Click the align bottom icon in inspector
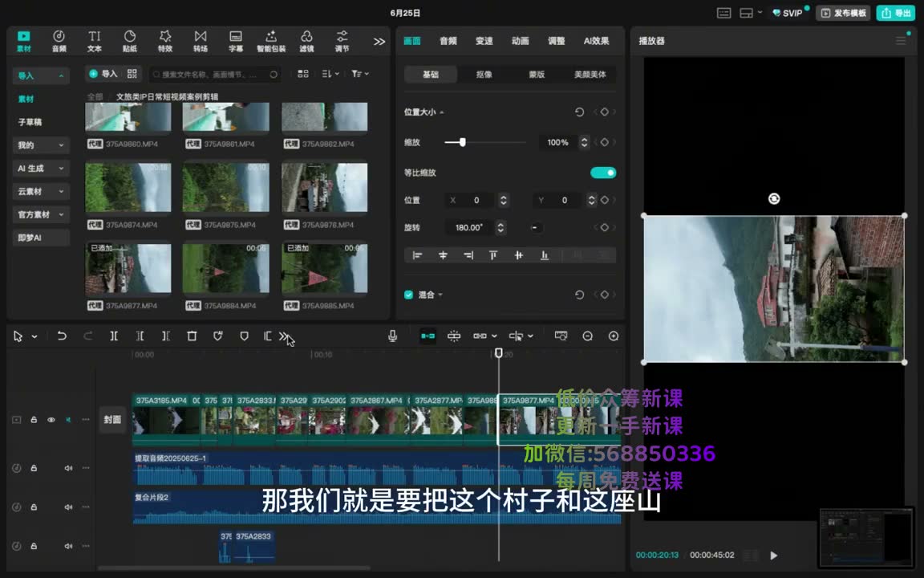 545,254
